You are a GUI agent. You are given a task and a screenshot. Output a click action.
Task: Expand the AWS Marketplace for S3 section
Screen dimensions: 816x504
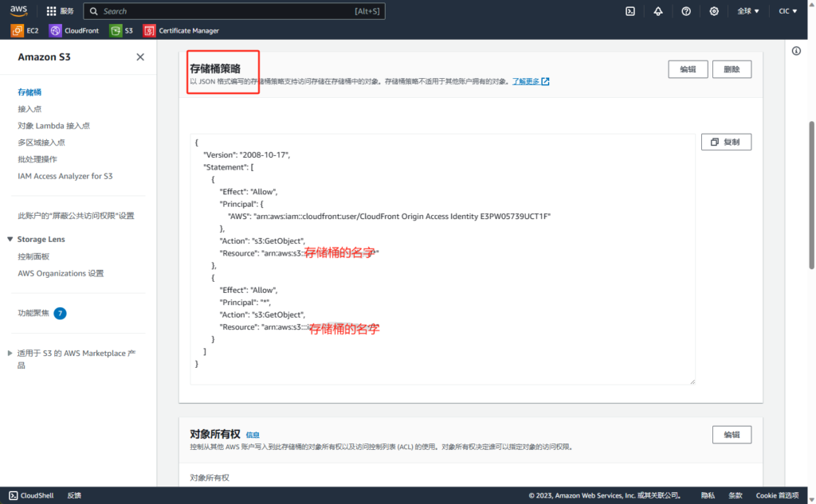10,354
